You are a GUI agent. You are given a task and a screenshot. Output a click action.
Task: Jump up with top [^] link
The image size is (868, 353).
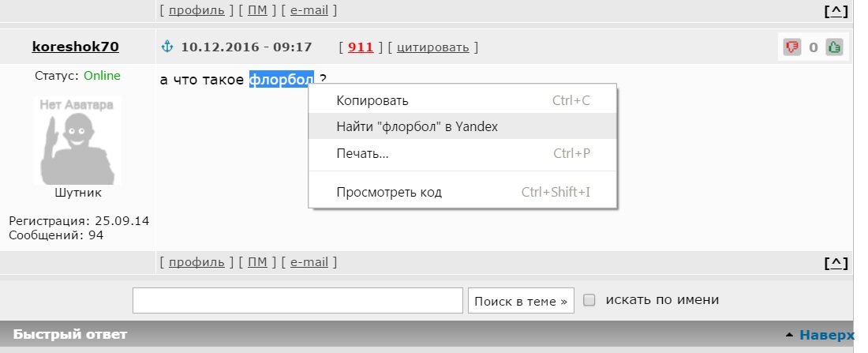pyautogui.click(x=836, y=10)
